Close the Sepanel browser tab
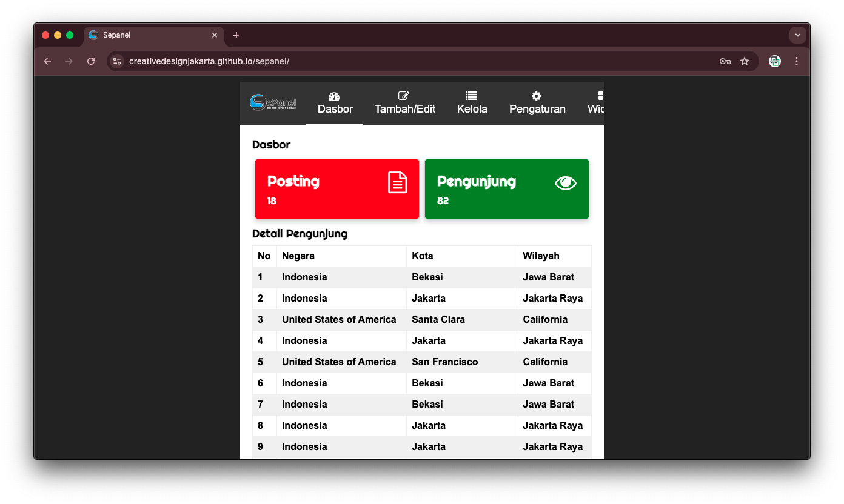This screenshot has height=504, width=844. pos(215,35)
